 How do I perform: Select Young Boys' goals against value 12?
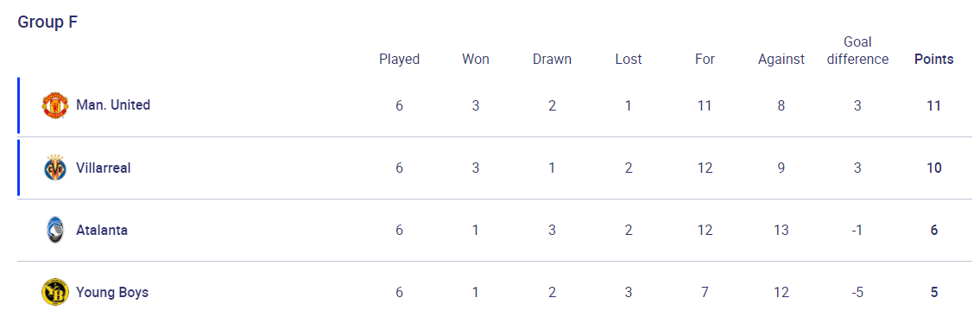781,292
